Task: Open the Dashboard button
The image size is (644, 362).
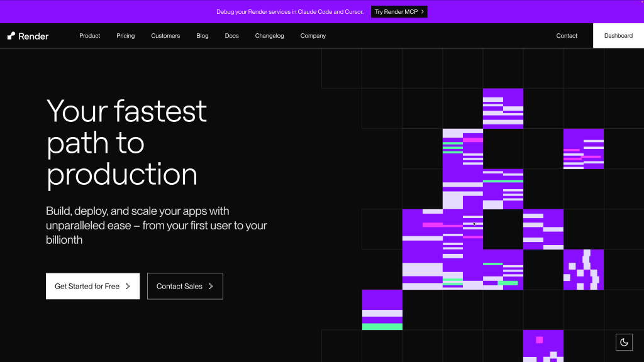Action: click(618, 36)
